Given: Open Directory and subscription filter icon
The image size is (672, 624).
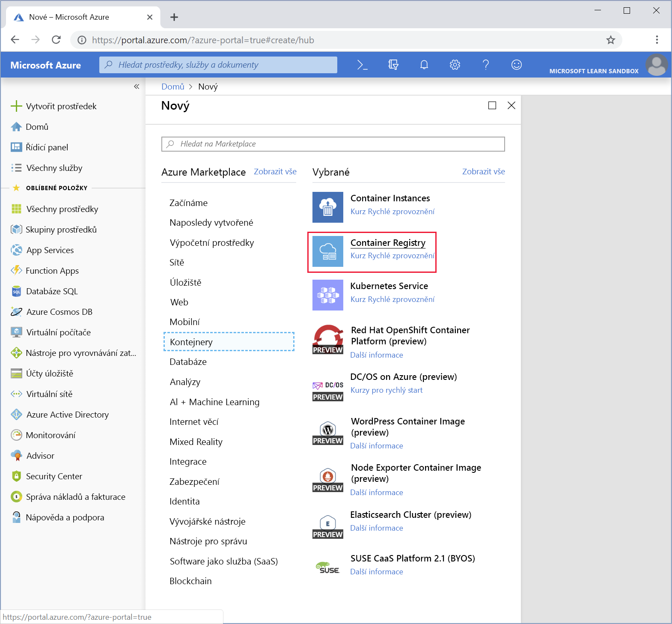Looking at the screenshot, I should (x=393, y=65).
